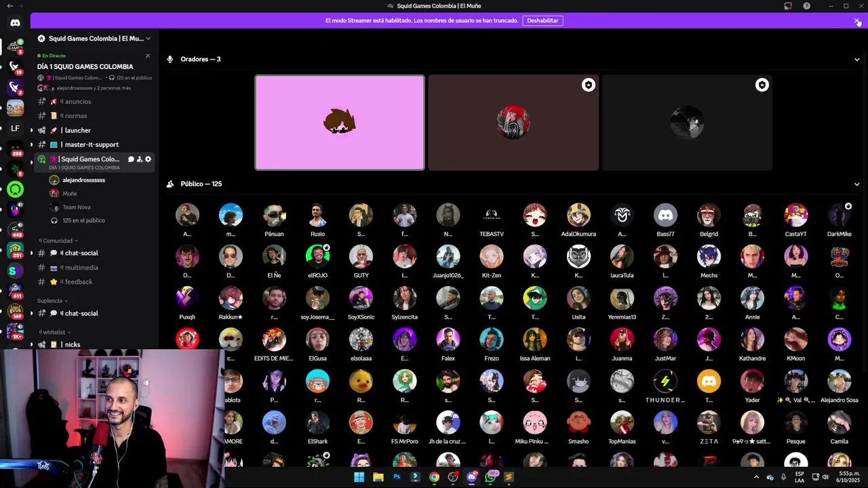
Task: Open Discord home direct messages icon
Action: (15, 22)
